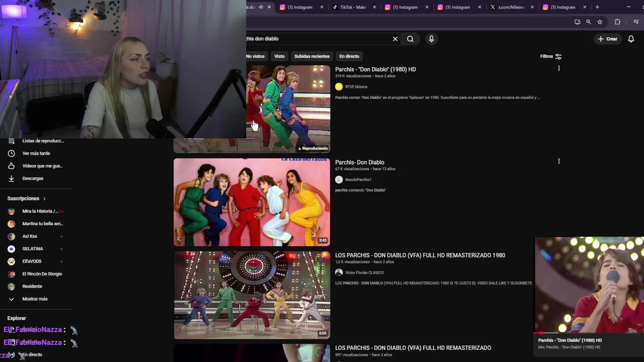Open the first Instagram tab next to YouTube
Viewport: 644px width, 362px height.
click(x=300, y=7)
